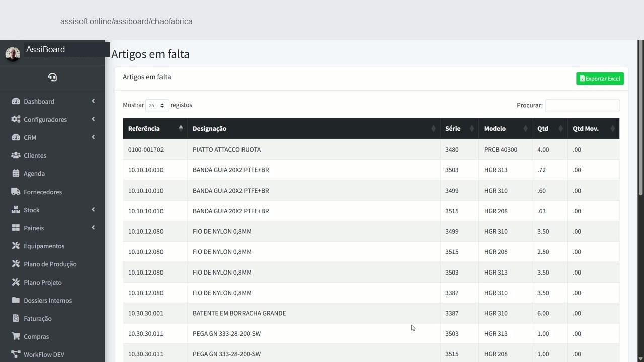Click the Equipamentos tools icon
Screen dimensions: 644x362
(16, 246)
